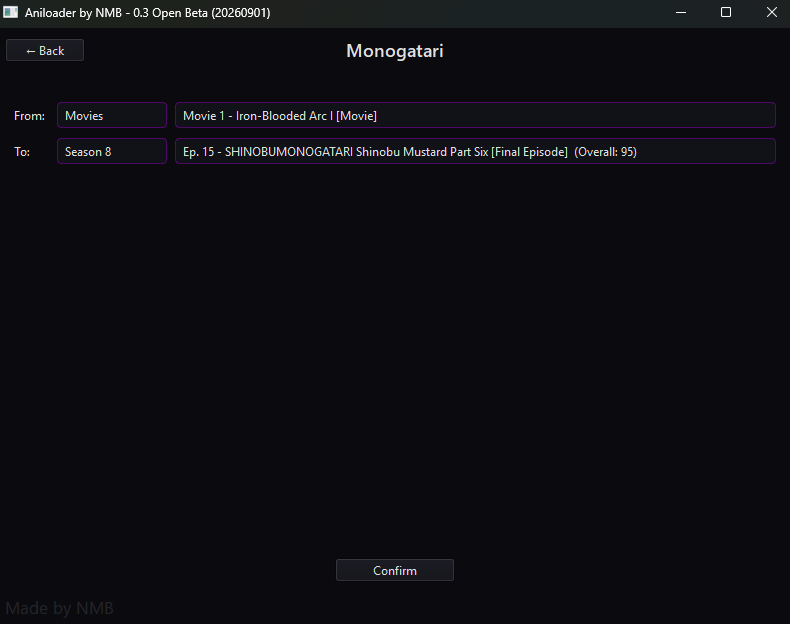This screenshot has height=624, width=790.
Task: Click the "From:" row label
Action: (29, 116)
